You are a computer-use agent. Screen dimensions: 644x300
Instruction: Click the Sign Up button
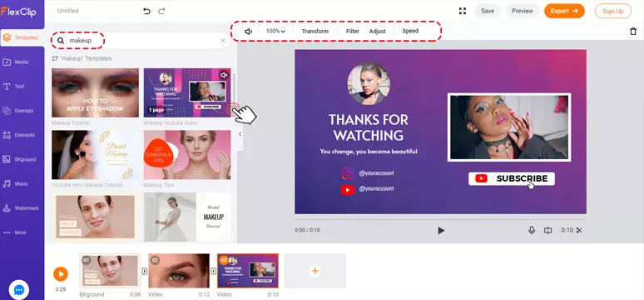pos(612,11)
